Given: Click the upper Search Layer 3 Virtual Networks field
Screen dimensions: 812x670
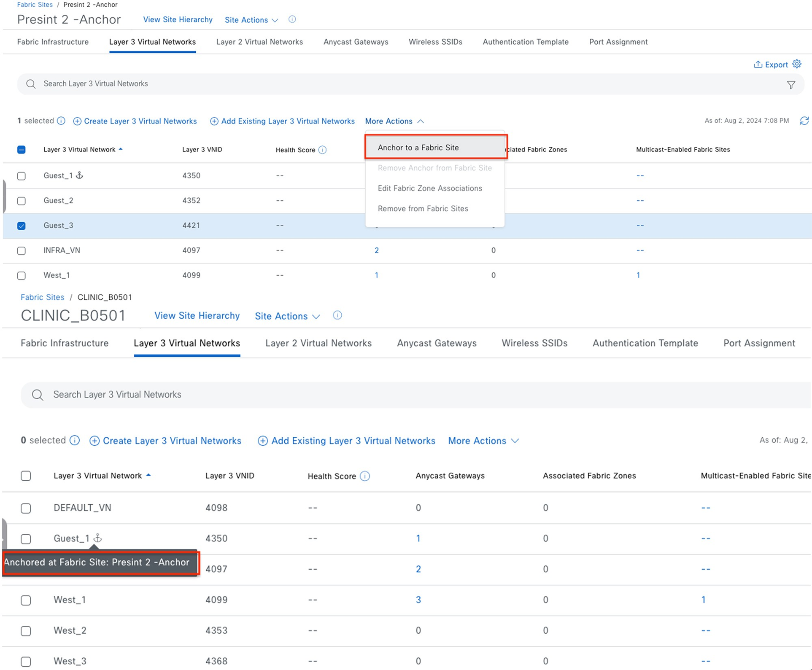Looking at the screenshot, I should click(x=380, y=84).
